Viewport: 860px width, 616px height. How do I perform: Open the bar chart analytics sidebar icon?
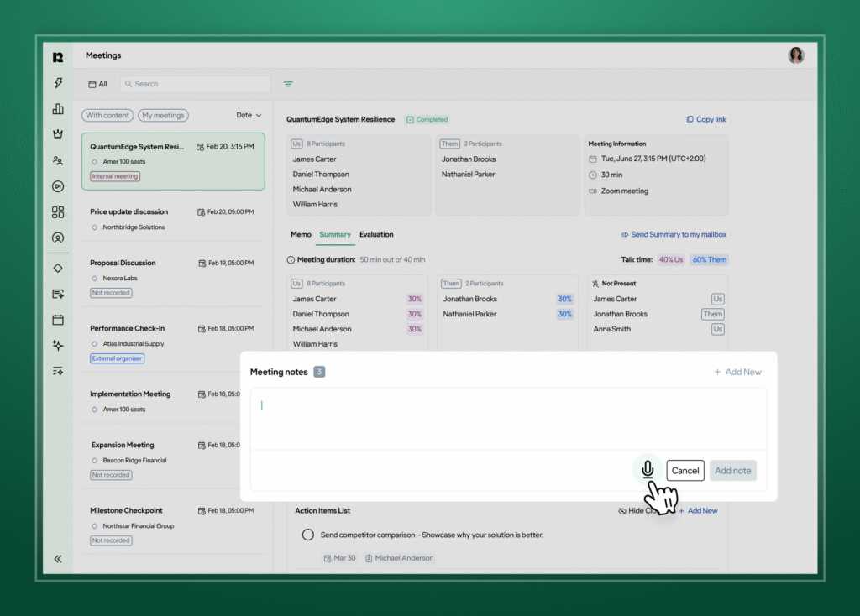point(58,109)
